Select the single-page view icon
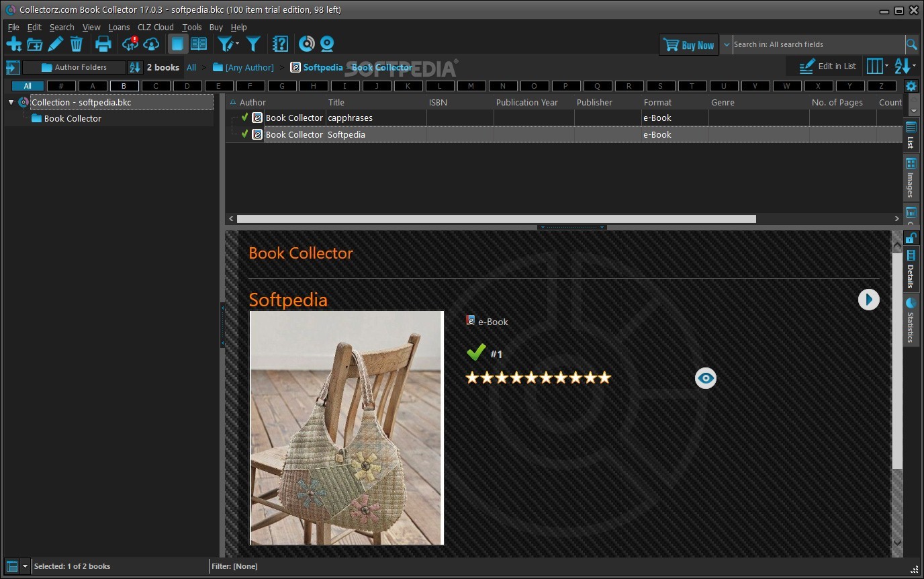 pos(177,44)
